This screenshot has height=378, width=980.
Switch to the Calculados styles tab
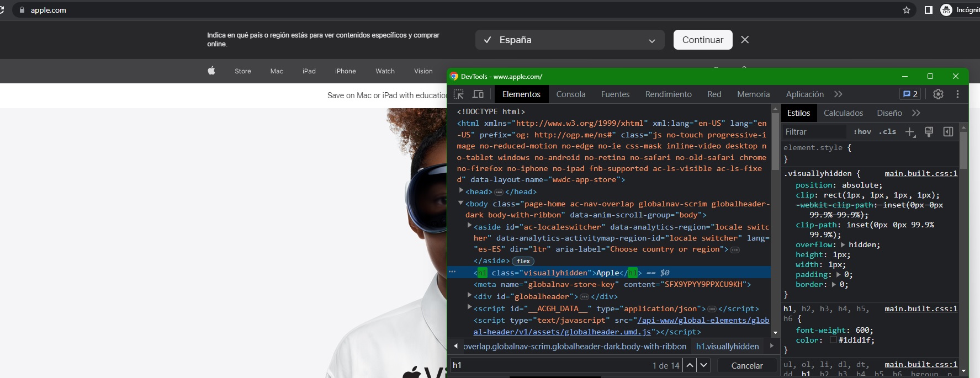843,113
